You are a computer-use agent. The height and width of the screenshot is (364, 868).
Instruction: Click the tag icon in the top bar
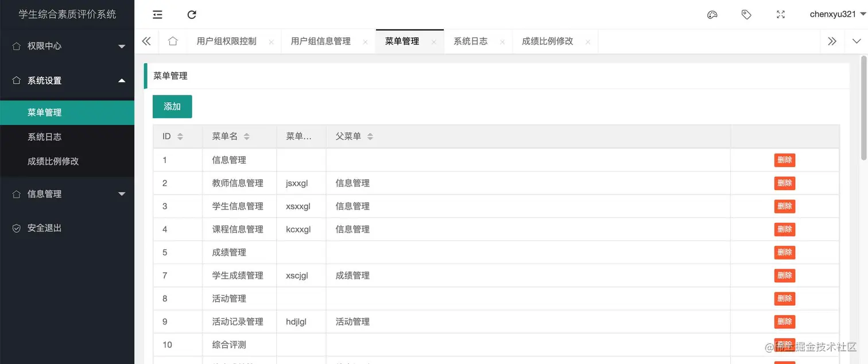[x=746, y=14]
